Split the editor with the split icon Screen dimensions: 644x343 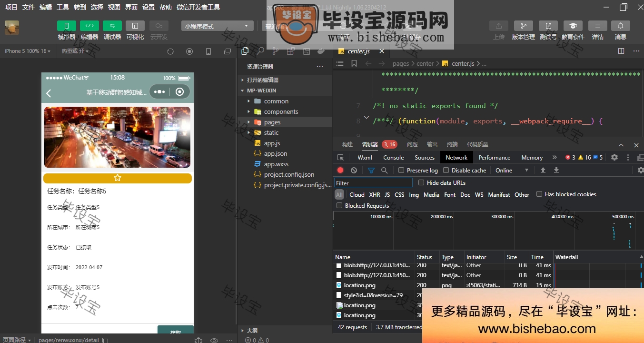coord(621,51)
